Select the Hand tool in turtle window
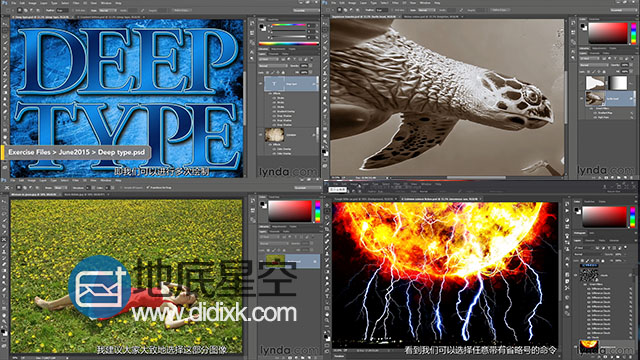Screen dimensions: 640x360 tap(325, 135)
